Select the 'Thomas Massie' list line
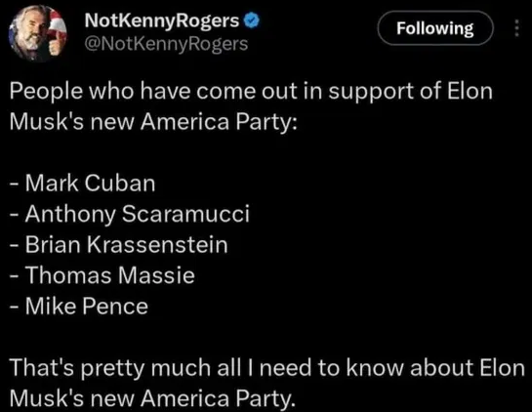This screenshot has width=532, height=412. click(102, 275)
